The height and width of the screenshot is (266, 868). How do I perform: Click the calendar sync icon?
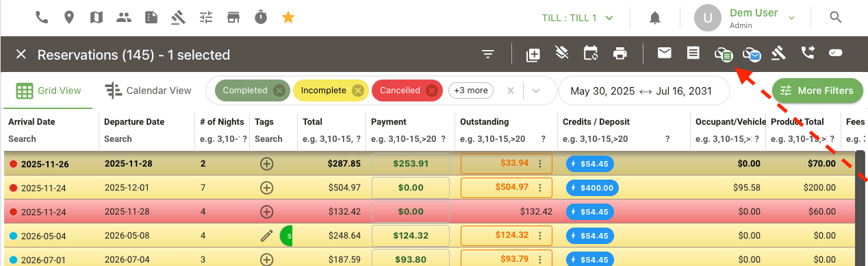pos(591,53)
